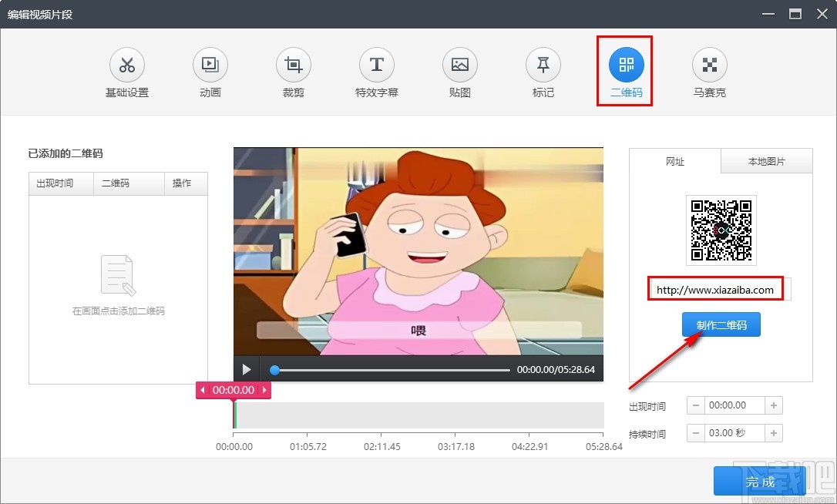Click the 00:00.00/05:28.64 time readout

pos(556,369)
